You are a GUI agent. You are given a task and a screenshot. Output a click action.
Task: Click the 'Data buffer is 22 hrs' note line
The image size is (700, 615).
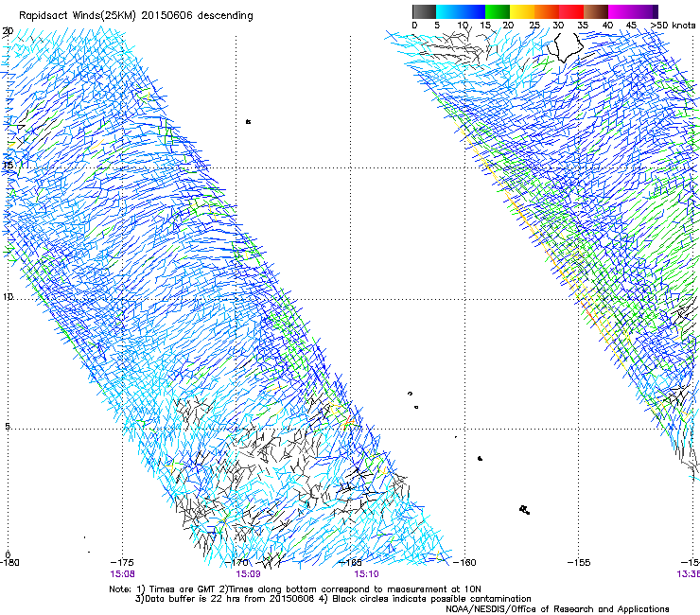pos(333,599)
